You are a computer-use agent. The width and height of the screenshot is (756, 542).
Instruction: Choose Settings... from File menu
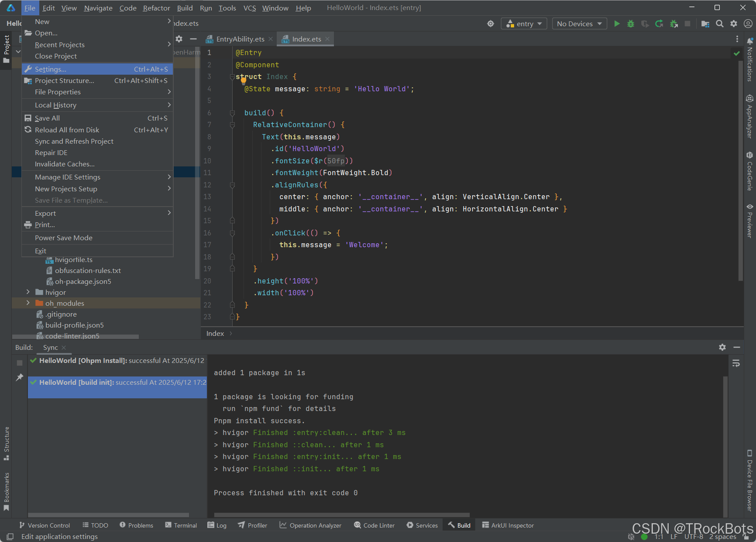click(x=97, y=69)
